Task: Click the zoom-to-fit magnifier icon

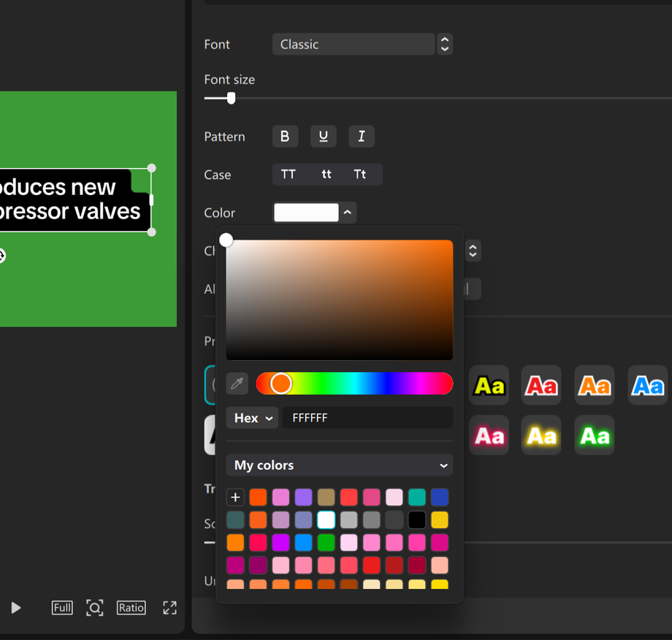Action: [95, 607]
